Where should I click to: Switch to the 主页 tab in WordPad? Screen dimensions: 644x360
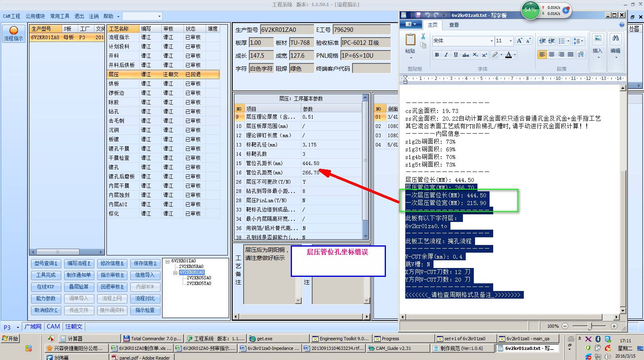point(433,25)
